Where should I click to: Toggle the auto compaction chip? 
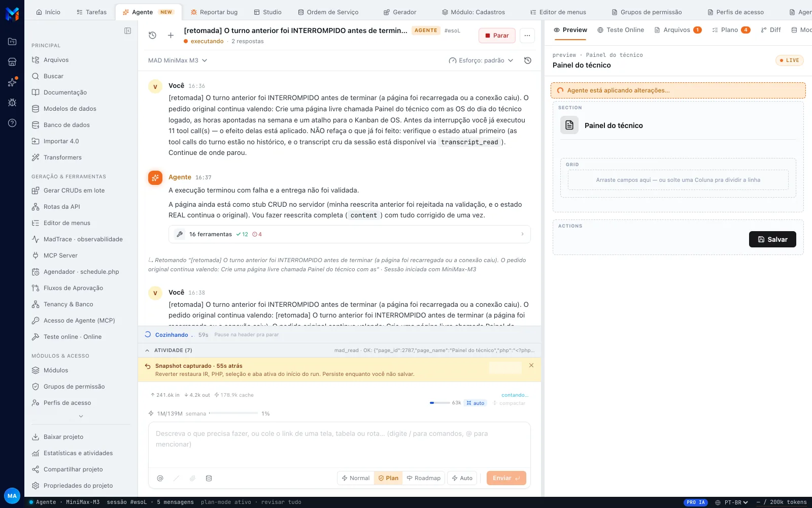coord(476,403)
